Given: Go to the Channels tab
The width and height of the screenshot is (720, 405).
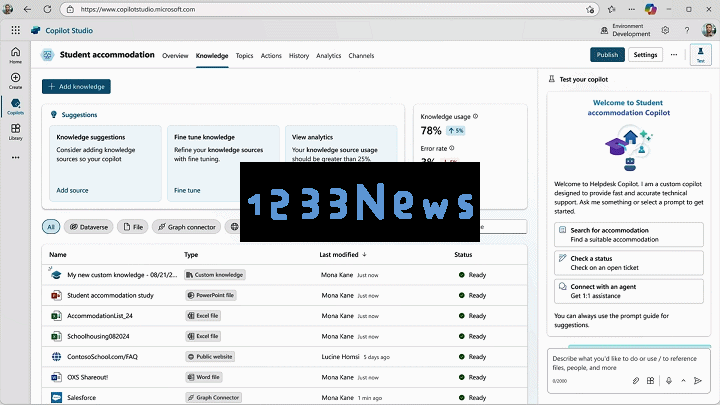Looking at the screenshot, I should pos(361,56).
